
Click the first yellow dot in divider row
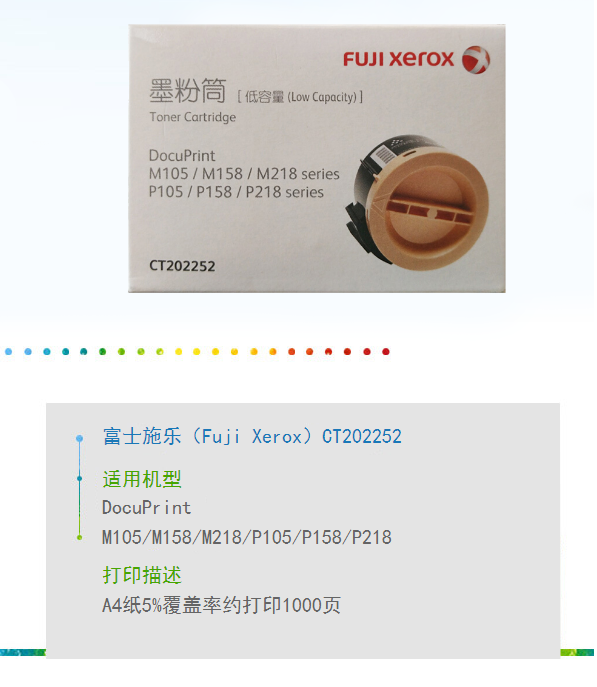(178, 351)
